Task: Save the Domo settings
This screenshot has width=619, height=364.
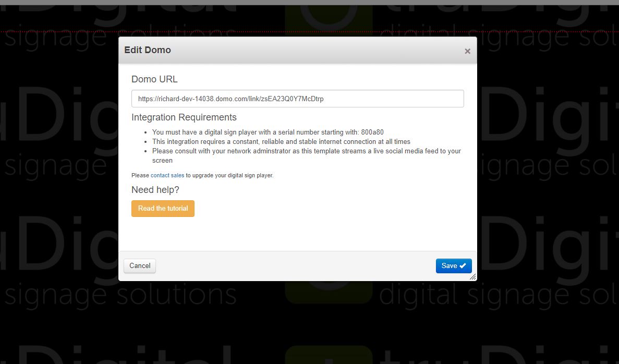Action: (x=454, y=265)
